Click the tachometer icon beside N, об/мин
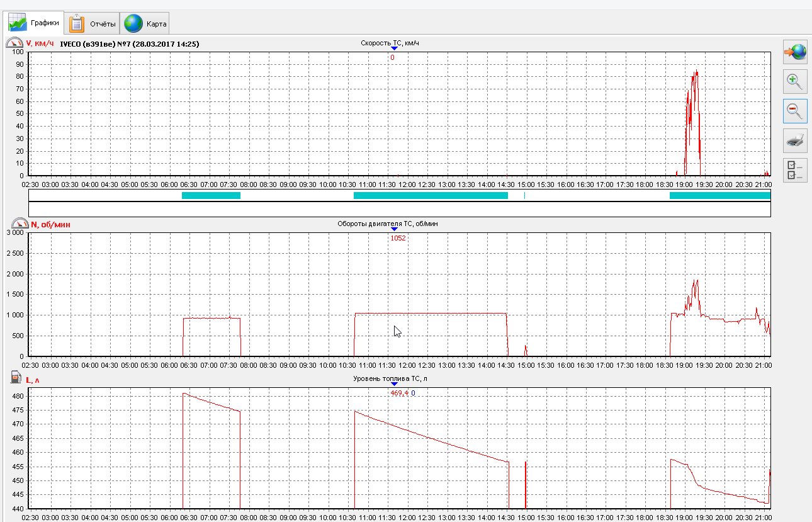Screen dimensions: 812x522 coord(20,224)
